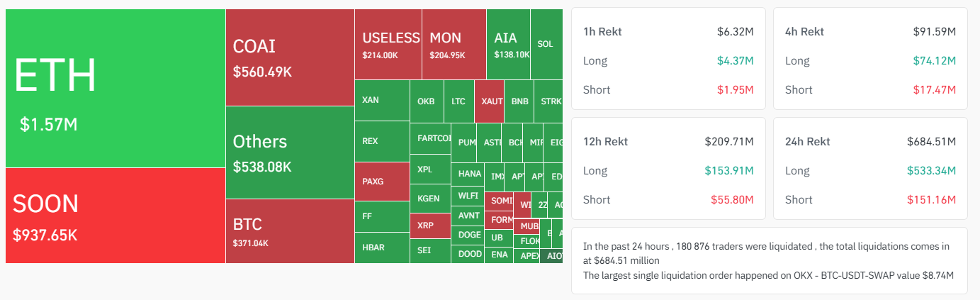Select the LTC tile
The height and width of the screenshot is (300, 980).
458,101
